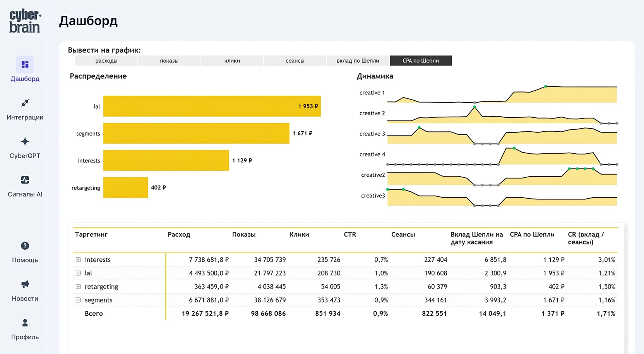
Task: Select the CPA по Шепли metric
Action: click(x=421, y=61)
